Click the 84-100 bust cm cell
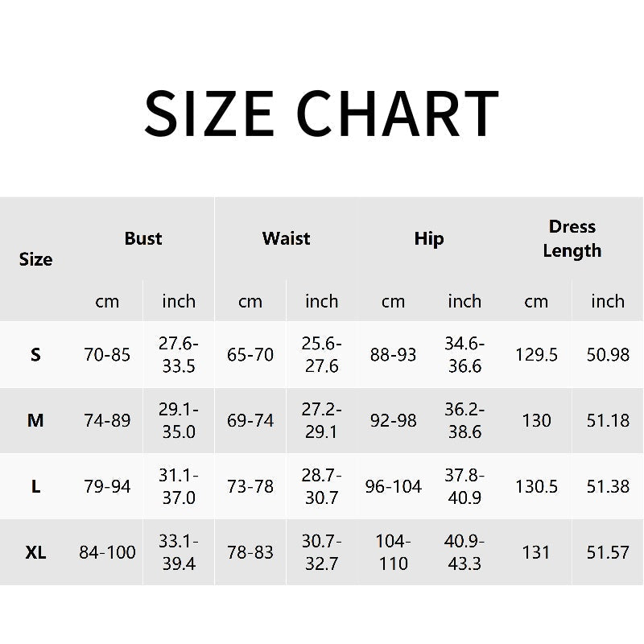This screenshot has width=644, height=644. pyautogui.click(x=107, y=552)
